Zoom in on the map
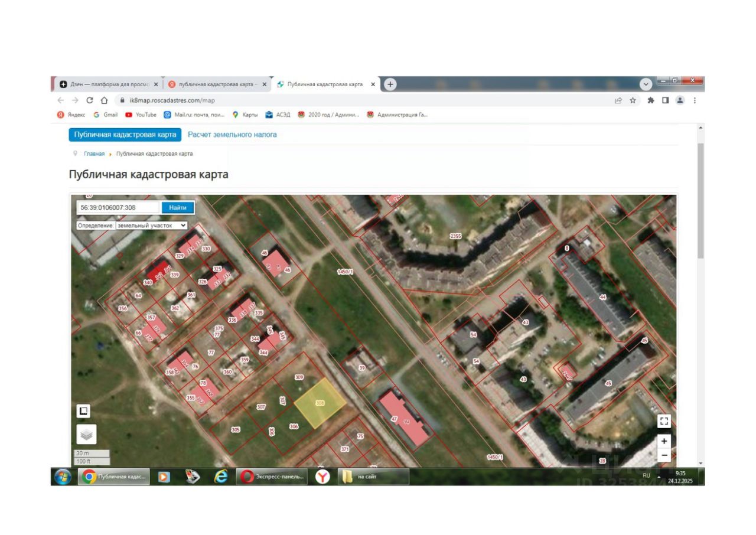Viewport: 756px width, 535px height. click(664, 441)
